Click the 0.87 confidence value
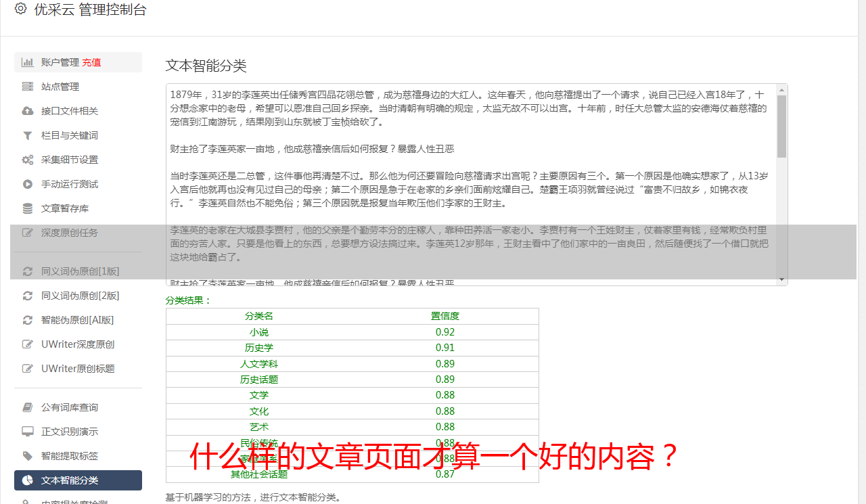866x504 pixels. pos(445,474)
